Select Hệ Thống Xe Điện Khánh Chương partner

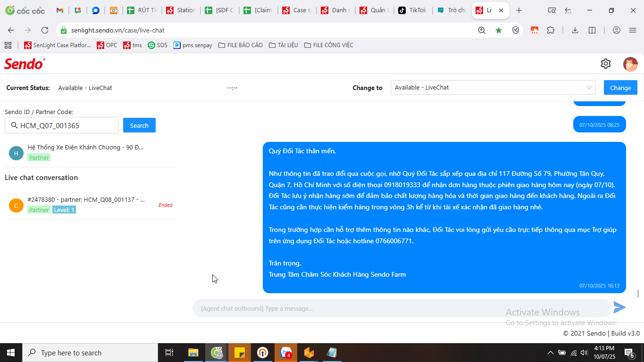point(90,152)
